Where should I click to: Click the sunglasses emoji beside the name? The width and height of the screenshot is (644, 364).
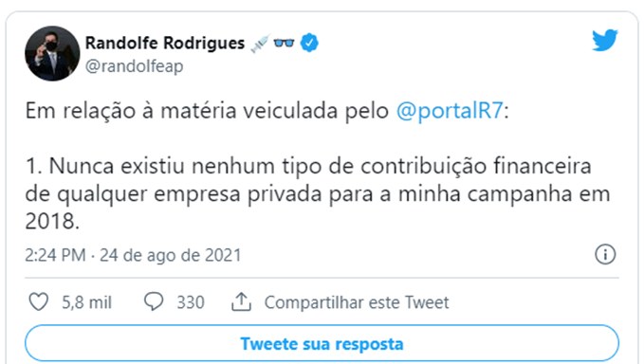point(284,43)
